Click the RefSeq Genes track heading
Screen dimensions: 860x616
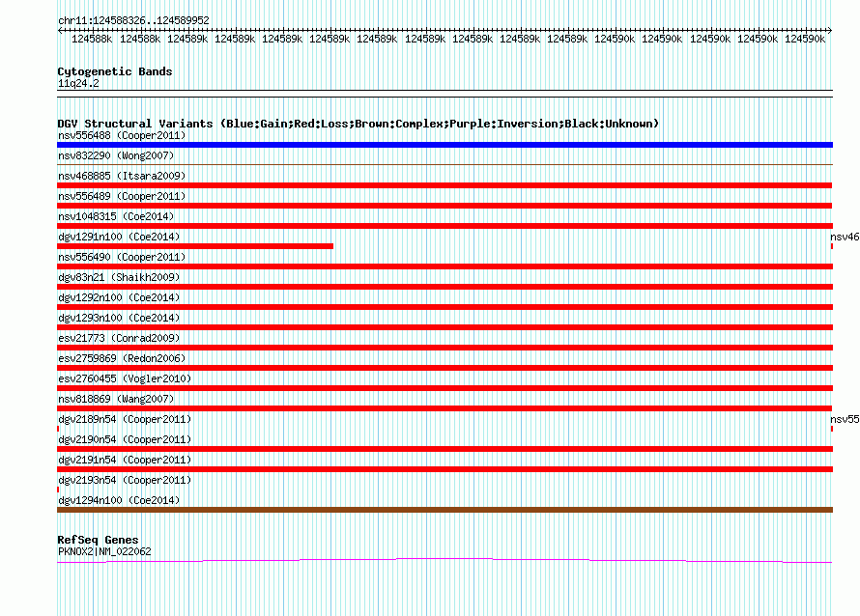click(98, 540)
